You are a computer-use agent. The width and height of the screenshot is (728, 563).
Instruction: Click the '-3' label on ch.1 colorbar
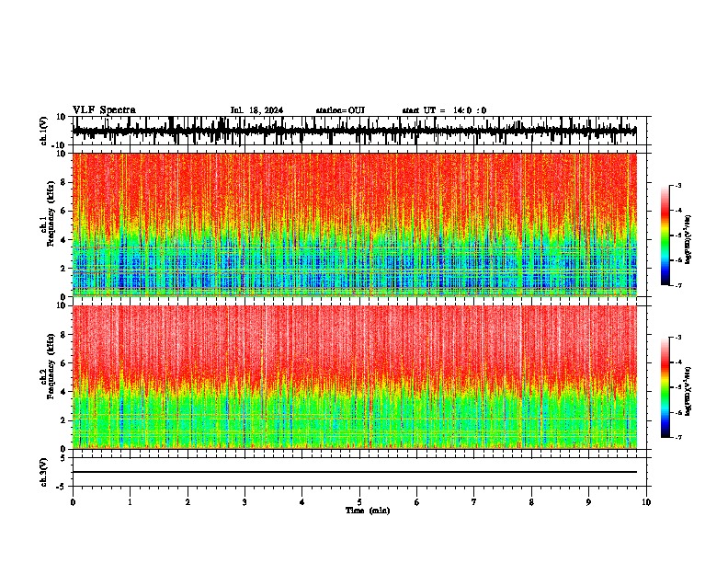677,186
